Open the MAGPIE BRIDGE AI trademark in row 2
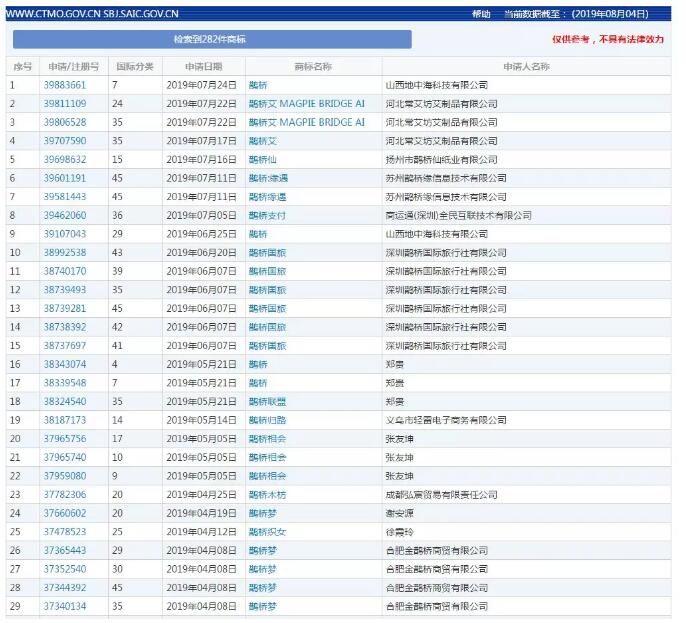686x623 pixels. [x=307, y=104]
